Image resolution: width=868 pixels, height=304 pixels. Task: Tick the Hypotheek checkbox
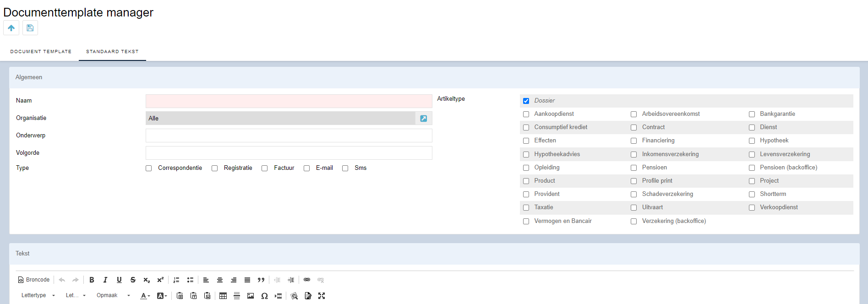tap(752, 141)
